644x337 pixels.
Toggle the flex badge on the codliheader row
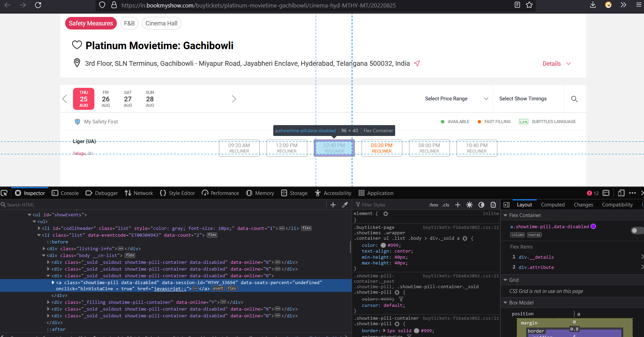307,228
